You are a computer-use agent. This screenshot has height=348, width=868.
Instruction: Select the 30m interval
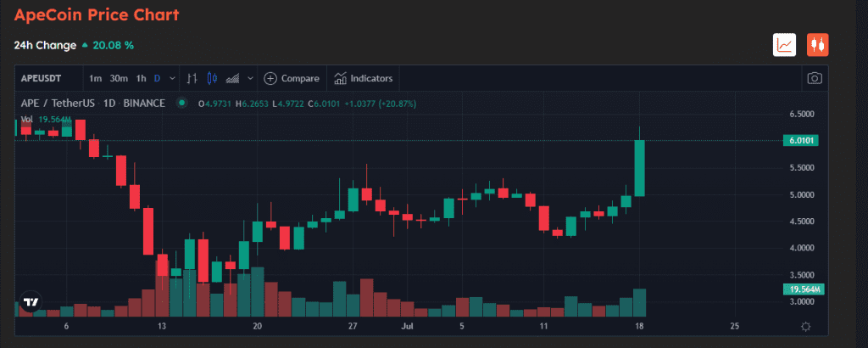click(119, 78)
